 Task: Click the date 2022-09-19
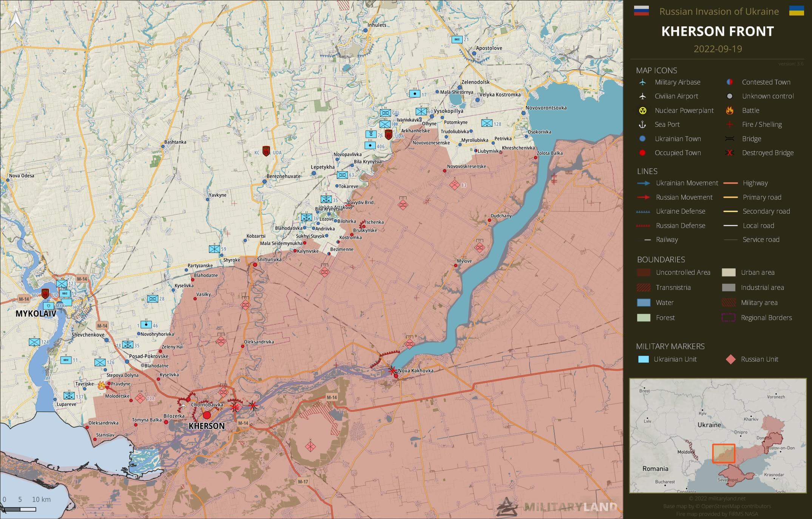pyautogui.click(x=718, y=49)
